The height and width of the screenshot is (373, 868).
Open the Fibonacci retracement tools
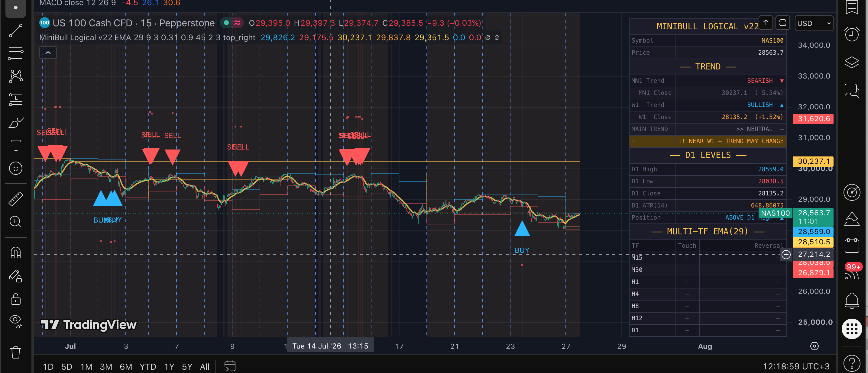[x=15, y=53]
